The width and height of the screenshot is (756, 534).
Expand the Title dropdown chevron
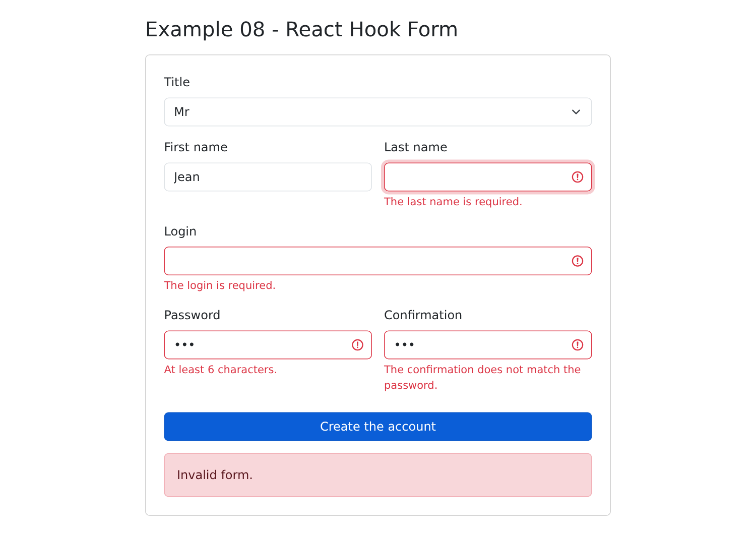click(x=576, y=112)
